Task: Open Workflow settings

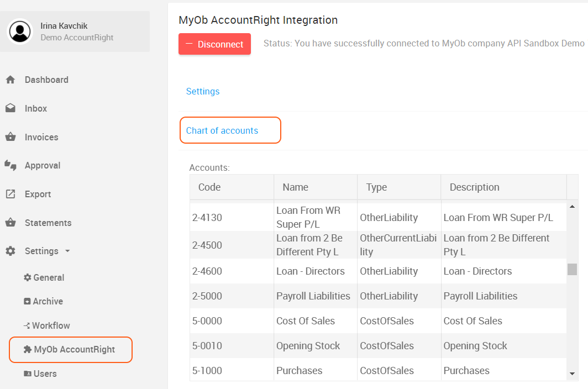Action: 51,325
